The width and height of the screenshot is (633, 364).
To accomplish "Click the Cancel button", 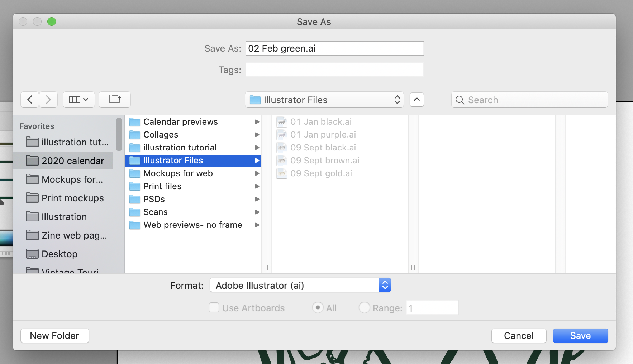I will (519, 336).
